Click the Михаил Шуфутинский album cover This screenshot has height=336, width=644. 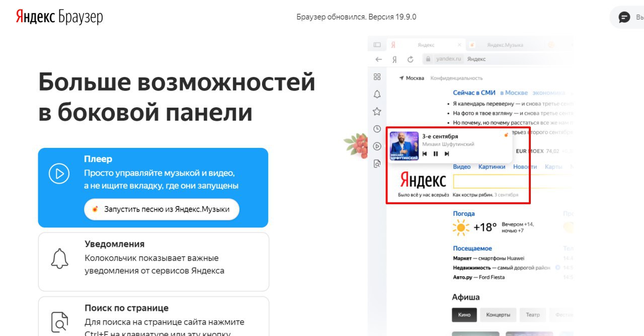404,146
